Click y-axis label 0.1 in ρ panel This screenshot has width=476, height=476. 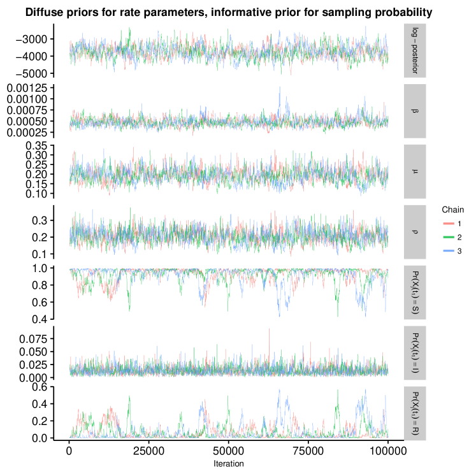40,254
